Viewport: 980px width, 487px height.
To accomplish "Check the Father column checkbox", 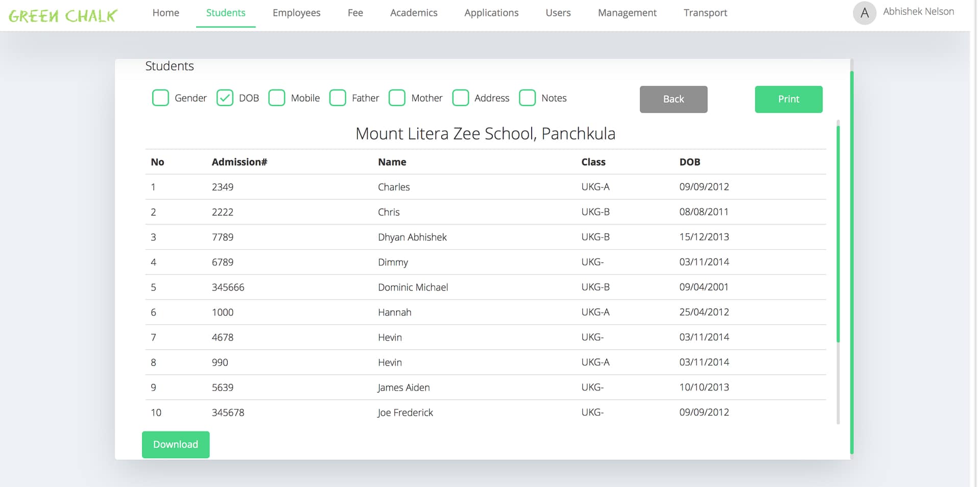I will coord(338,98).
